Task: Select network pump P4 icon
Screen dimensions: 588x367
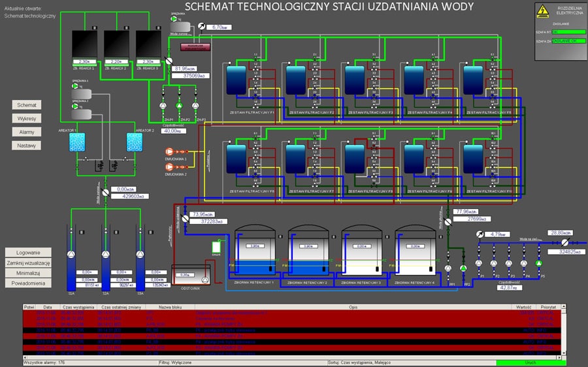Action: point(524,263)
